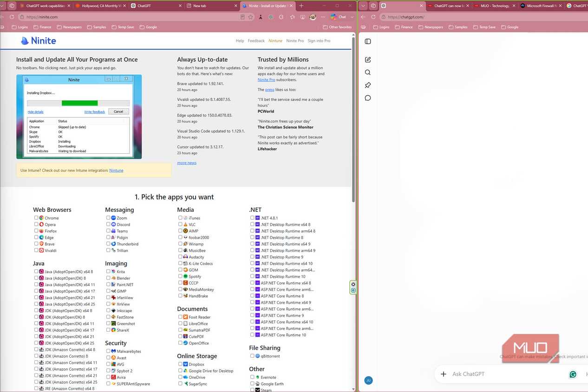
Task: Select the Malwarebytes checkbox
Action: 108,351
